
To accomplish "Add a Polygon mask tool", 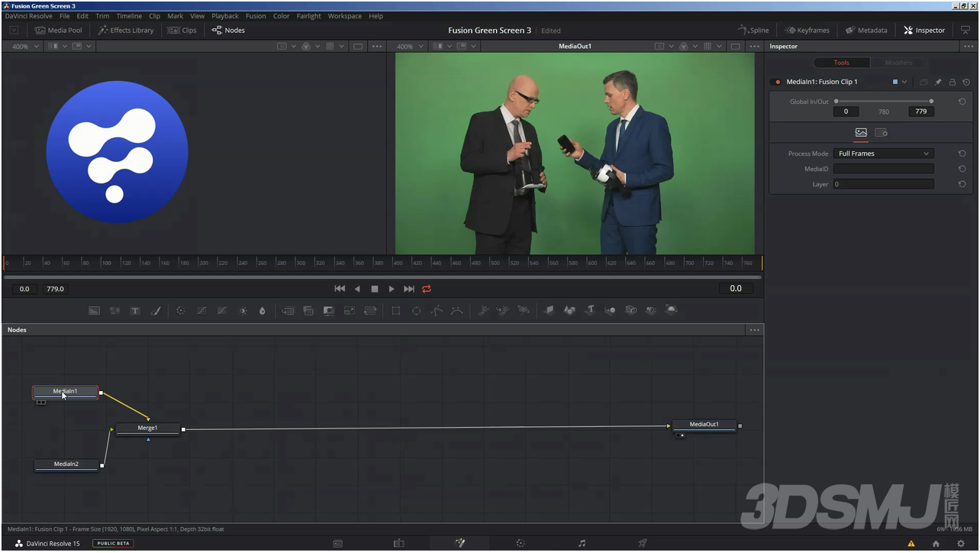I will (437, 311).
